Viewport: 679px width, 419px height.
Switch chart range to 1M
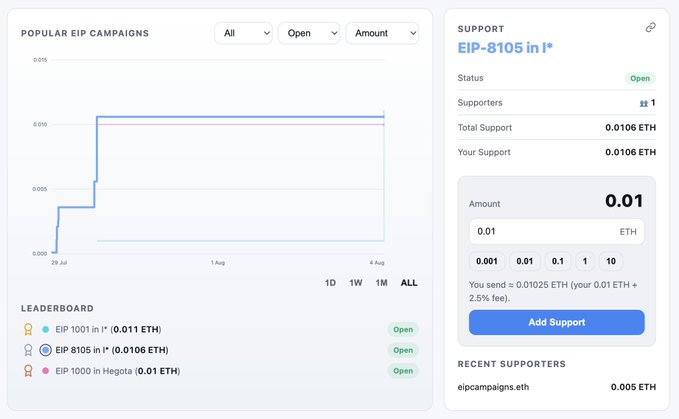point(382,283)
